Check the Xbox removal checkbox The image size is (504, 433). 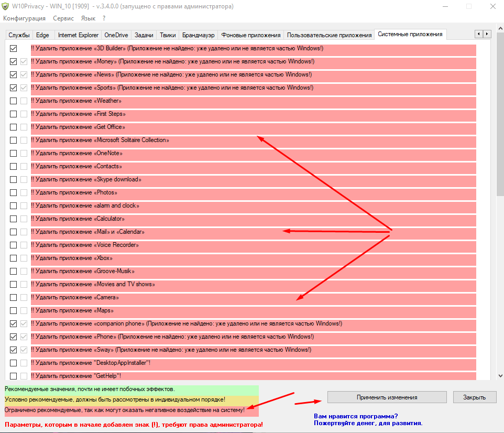pos(13,258)
